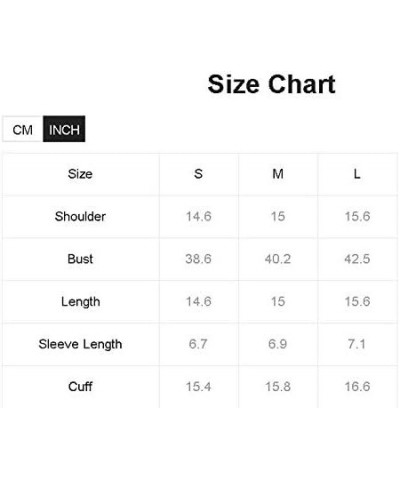This screenshot has width=400, height=480.
Task: Select the Sleeve Length row label
Action: [80, 344]
